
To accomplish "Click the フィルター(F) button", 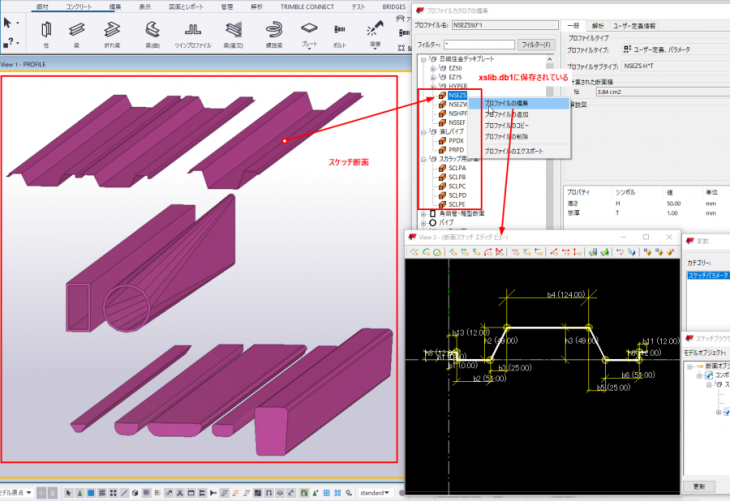I will (536, 44).
